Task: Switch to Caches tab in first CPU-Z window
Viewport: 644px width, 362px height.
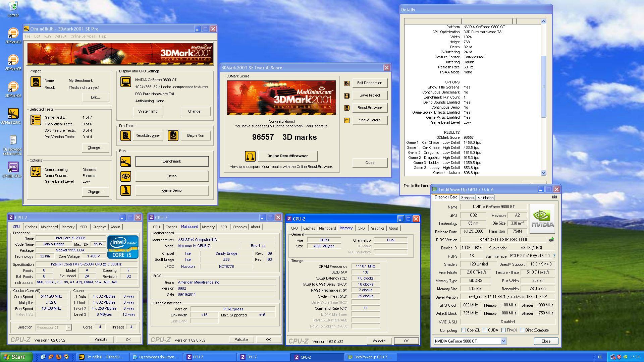Action: (31, 227)
